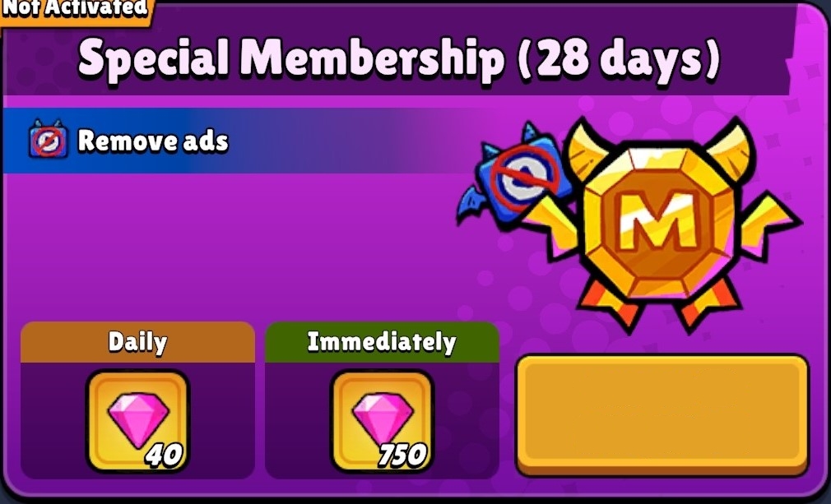The height and width of the screenshot is (504, 831).
Task: Click the pink gem in the Immediately box
Action: pos(383,420)
